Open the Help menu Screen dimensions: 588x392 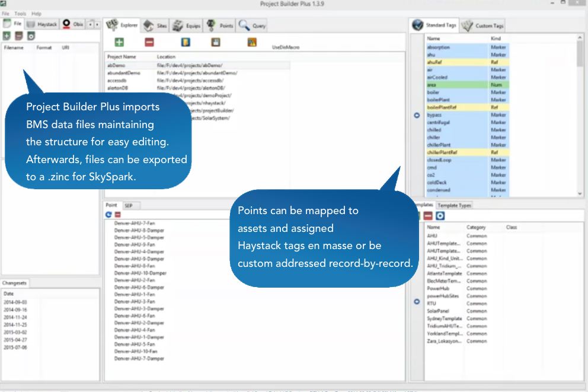[36, 14]
